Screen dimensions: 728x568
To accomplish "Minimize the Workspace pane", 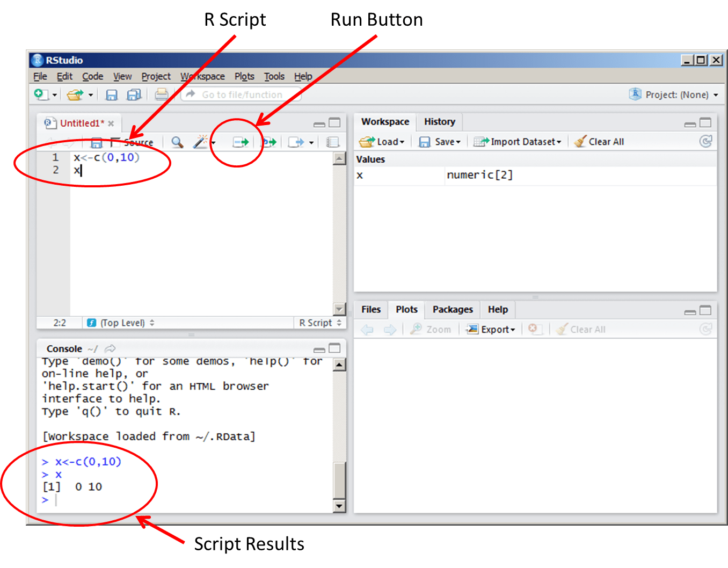I will [690, 123].
